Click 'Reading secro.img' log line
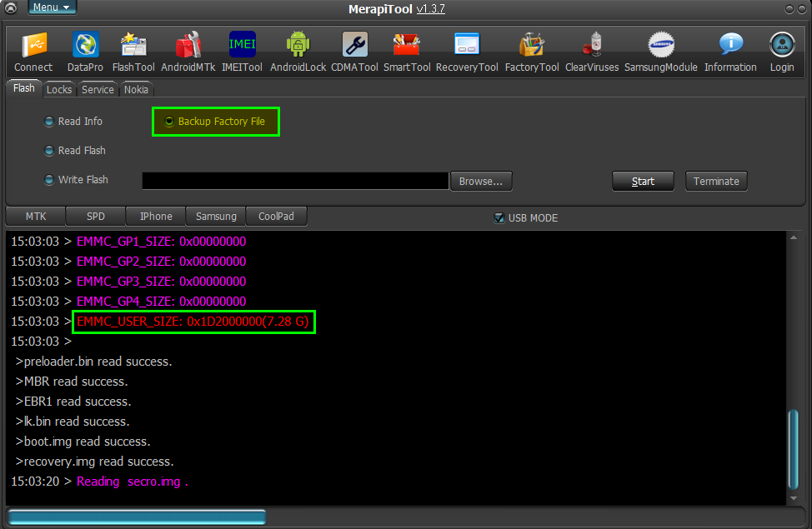 (132, 482)
